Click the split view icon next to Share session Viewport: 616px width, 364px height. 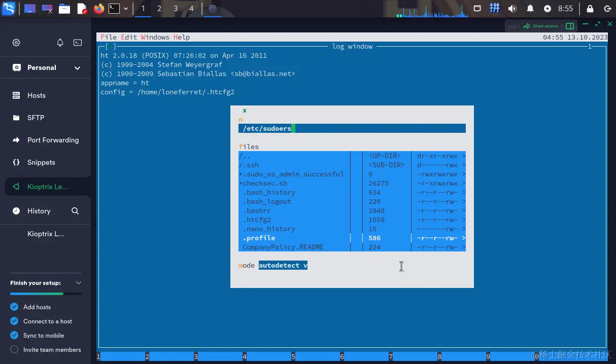[x=570, y=26]
